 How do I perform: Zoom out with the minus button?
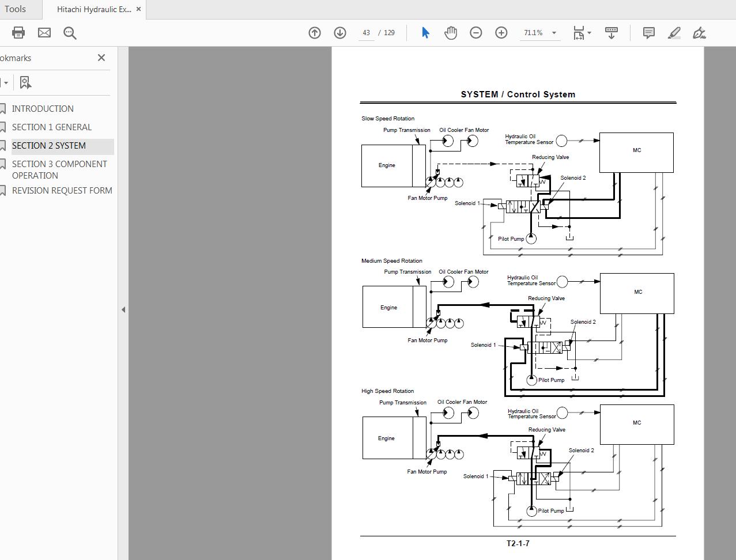click(x=476, y=33)
